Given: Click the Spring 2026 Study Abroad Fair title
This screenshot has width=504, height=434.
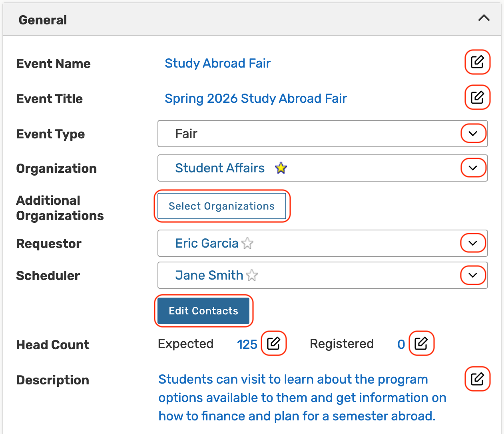Looking at the screenshot, I should (255, 98).
